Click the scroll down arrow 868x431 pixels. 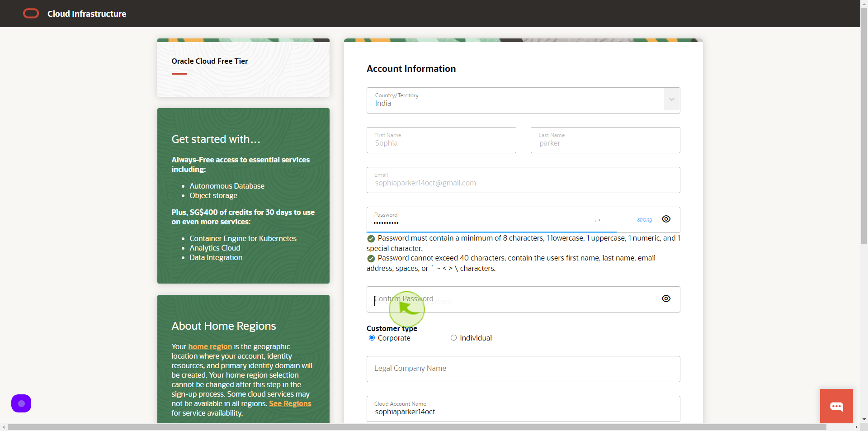pos(864,420)
